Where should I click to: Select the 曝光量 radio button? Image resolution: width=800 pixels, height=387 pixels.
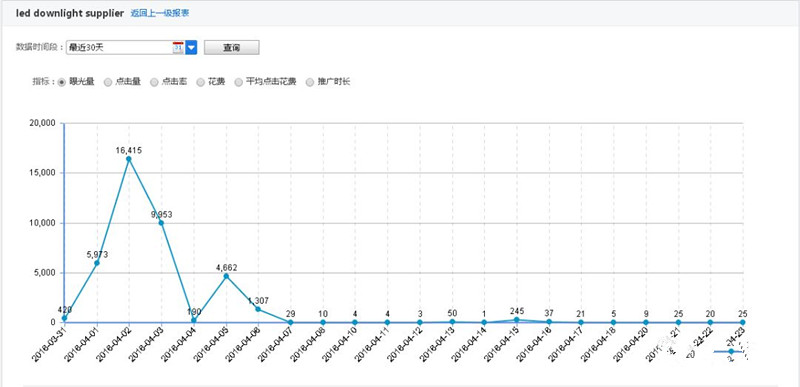(x=62, y=82)
